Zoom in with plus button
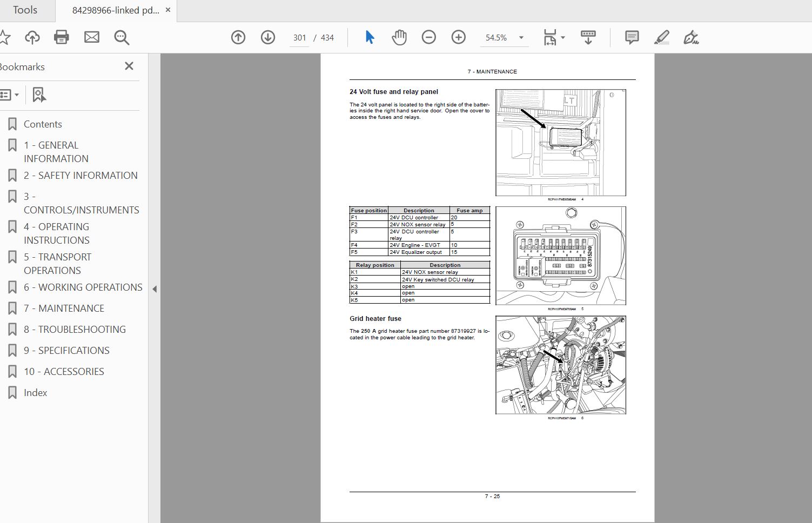The width and height of the screenshot is (812, 523). pos(459,37)
